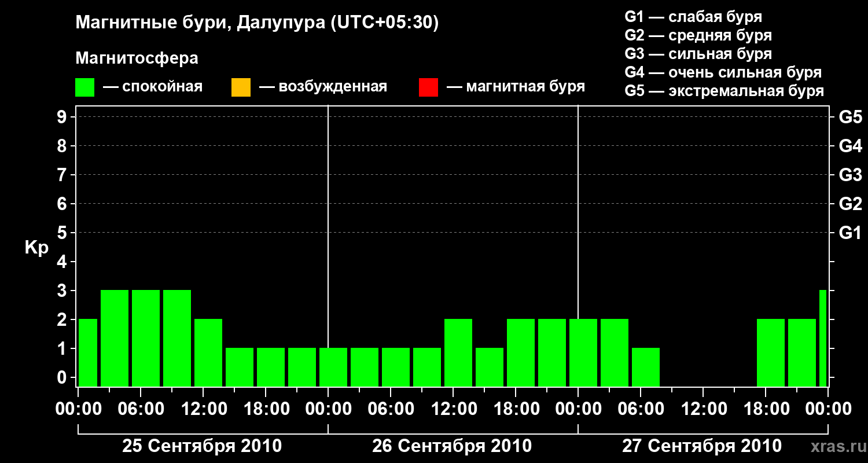
Task: Select the chart title 'Магнитные бури, Далупура (UTC+05:30)'
Action: pyautogui.click(x=257, y=24)
